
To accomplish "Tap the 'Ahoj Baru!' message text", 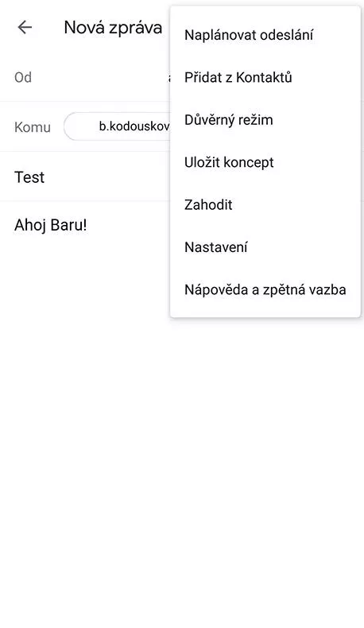I will [50, 225].
